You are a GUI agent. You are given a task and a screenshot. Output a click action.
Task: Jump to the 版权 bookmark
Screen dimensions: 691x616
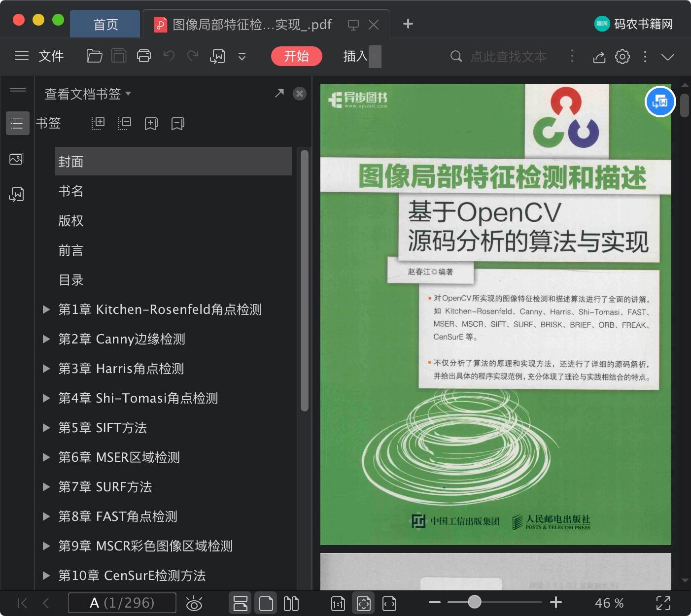(x=71, y=221)
